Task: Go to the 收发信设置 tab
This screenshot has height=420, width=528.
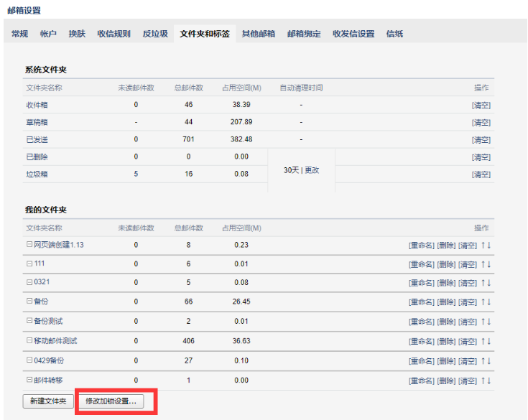Action: click(x=353, y=34)
